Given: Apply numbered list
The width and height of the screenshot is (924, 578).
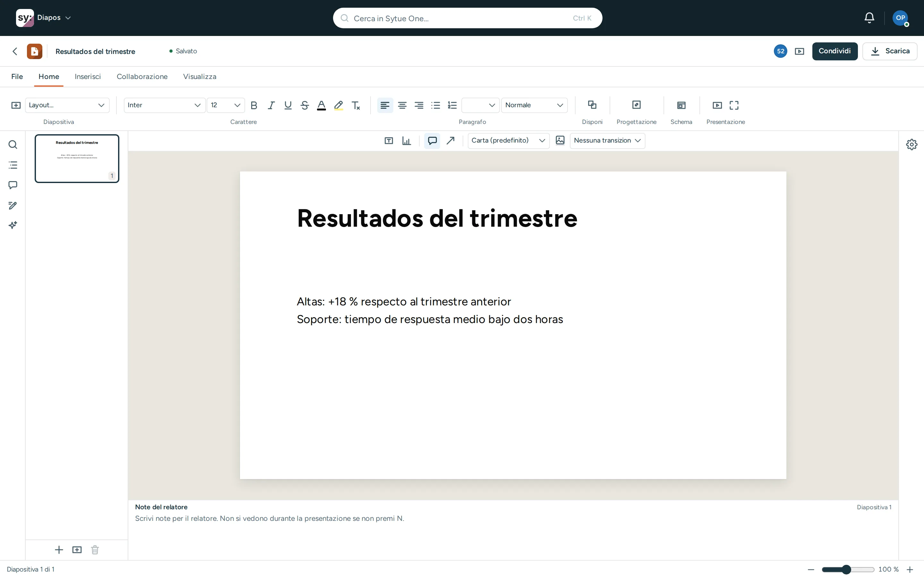Looking at the screenshot, I should point(452,105).
